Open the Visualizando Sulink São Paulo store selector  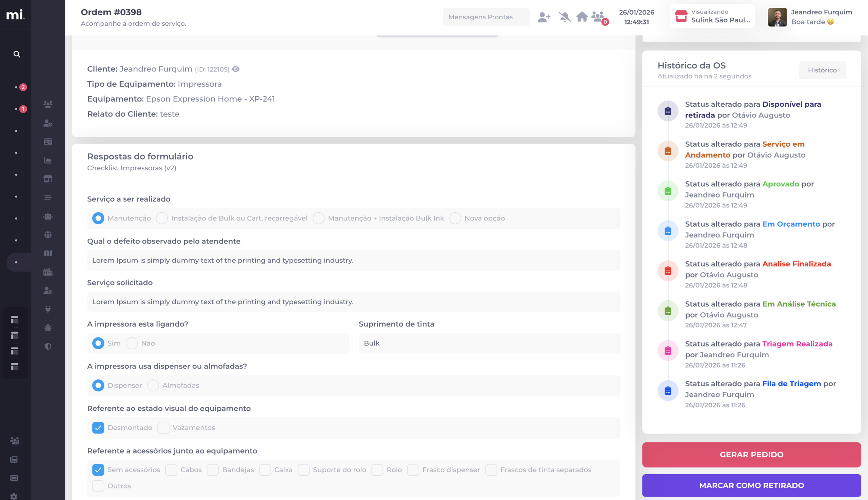pyautogui.click(x=712, y=16)
